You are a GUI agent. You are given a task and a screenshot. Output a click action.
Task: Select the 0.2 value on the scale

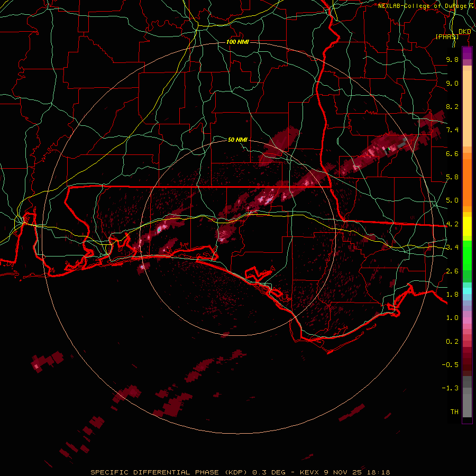pyautogui.click(x=452, y=342)
